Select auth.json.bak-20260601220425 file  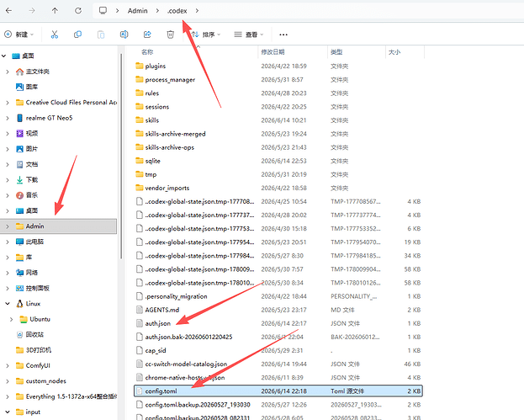188,337
